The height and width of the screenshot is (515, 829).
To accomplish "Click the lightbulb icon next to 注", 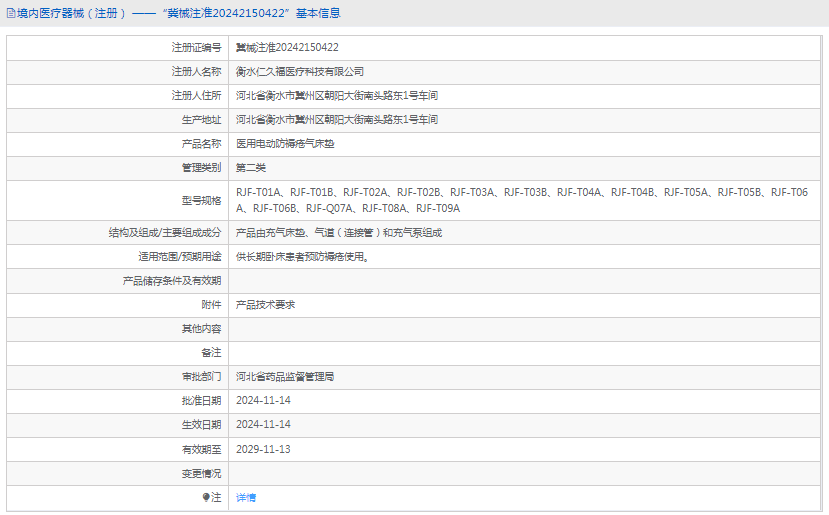I will (206, 498).
